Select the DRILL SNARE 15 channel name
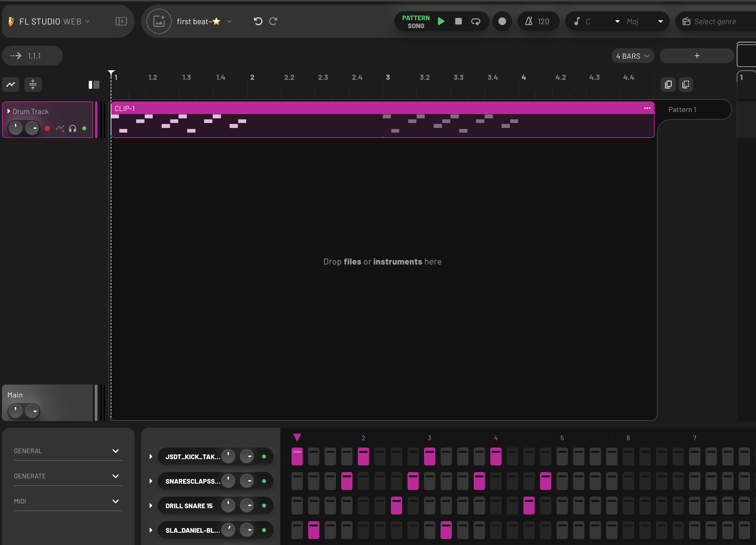The height and width of the screenshot is (545, 756). coord(189,506)
